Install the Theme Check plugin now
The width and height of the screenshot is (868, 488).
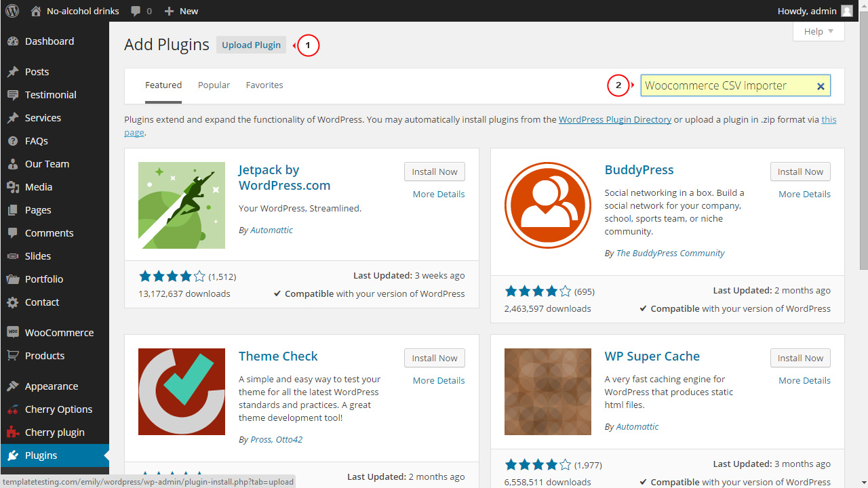(435, 358)
